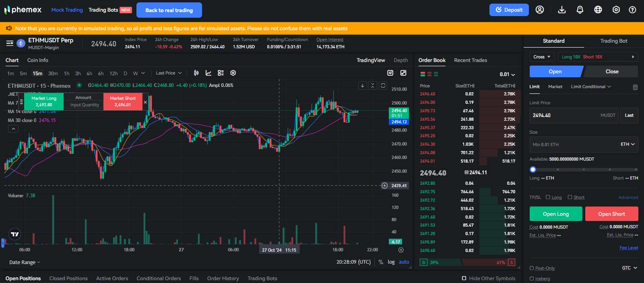
Task: Show bids-only order book view
Action: pyautogui.click(x=436, y=74)
